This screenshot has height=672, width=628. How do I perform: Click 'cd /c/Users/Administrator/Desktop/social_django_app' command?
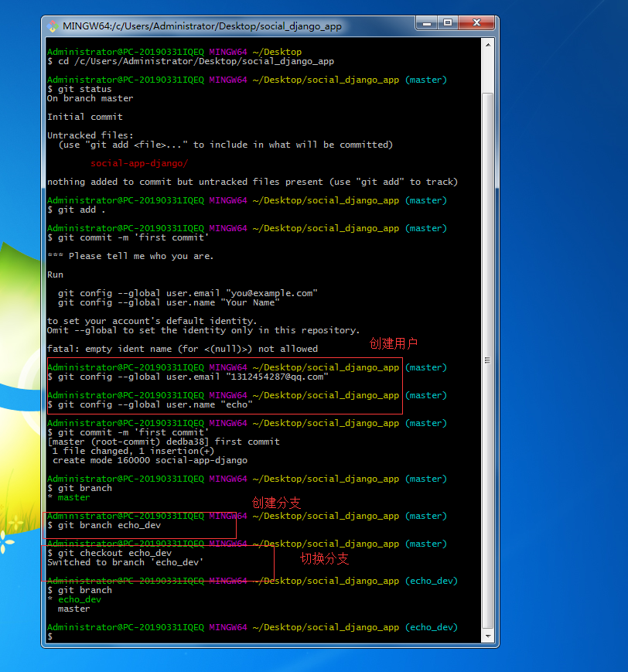[190, 61]
